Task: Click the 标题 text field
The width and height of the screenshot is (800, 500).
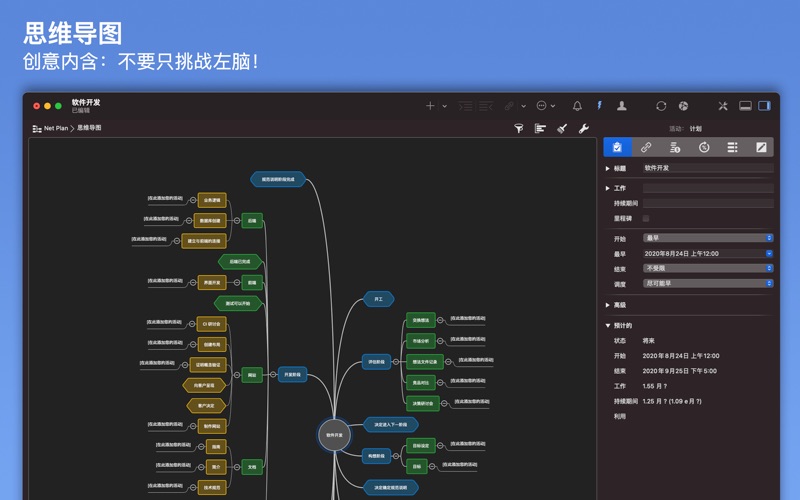Action: coord(707,169)
